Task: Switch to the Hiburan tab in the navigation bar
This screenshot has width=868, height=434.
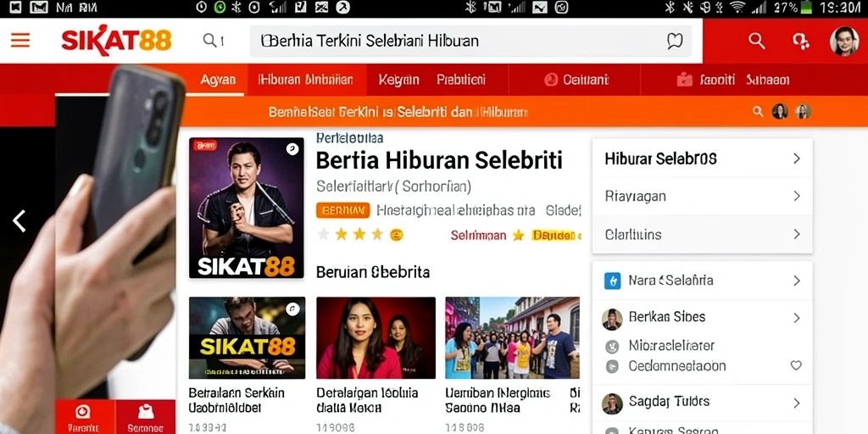Action: (x=306, y=80)
